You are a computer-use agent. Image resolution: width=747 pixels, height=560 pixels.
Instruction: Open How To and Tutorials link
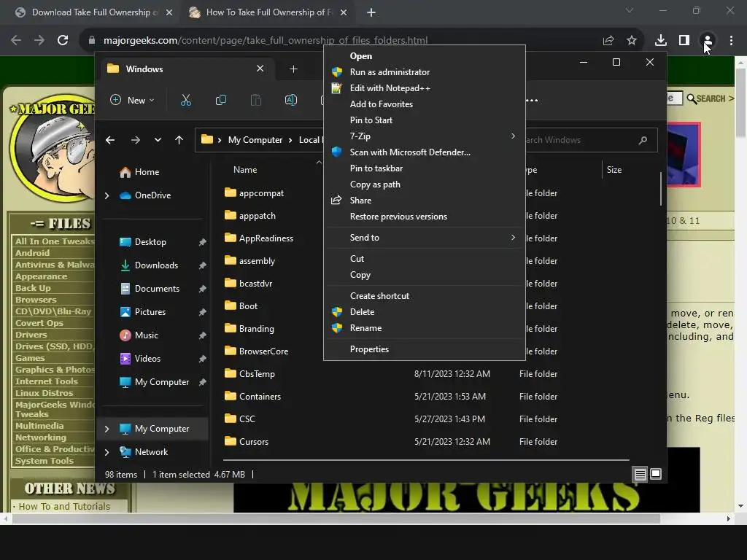click(64, 506)
